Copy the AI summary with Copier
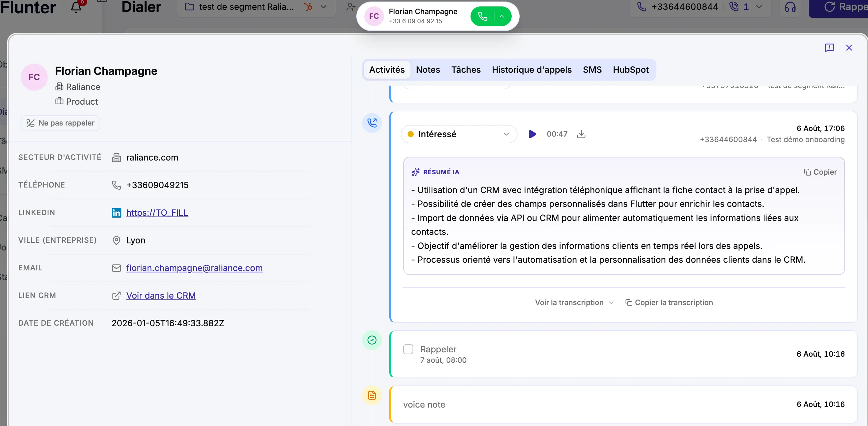The width and height of the screenshot is (868, 426). coord(820,172)
